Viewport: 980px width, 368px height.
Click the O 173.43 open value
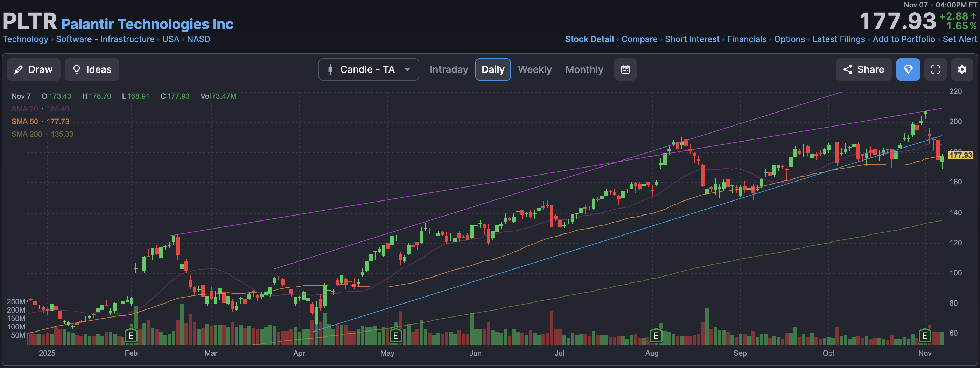(56, 96)
